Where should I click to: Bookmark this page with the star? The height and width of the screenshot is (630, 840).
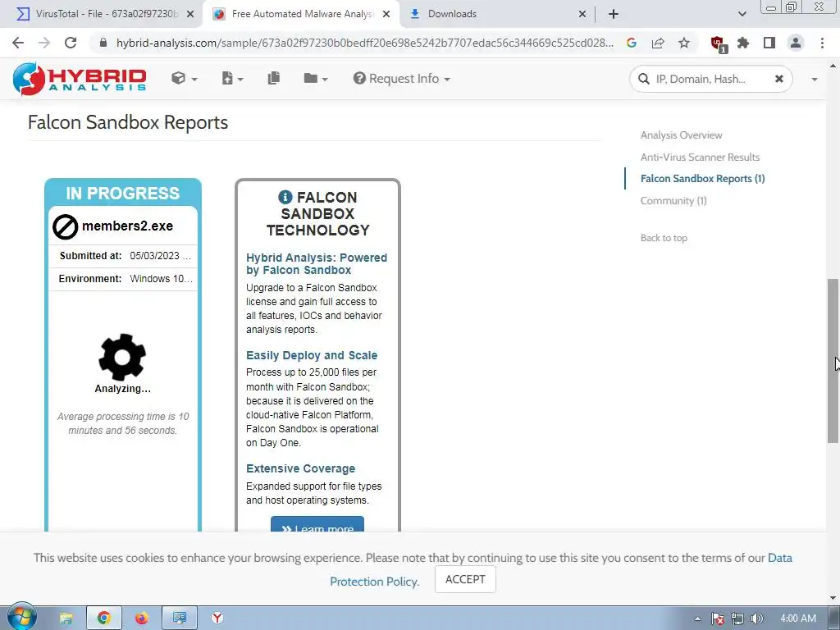pyautogui.click(x=684, y=43)
